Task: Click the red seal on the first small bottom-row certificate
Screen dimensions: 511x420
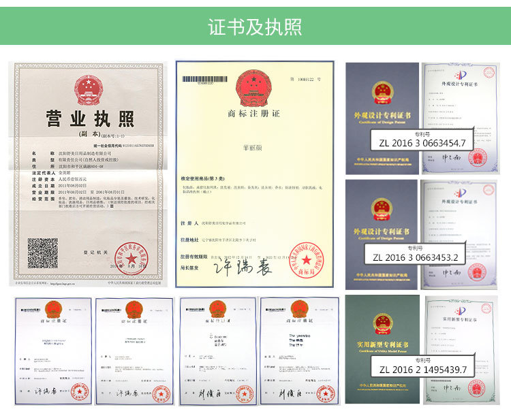Action: pos(80,393)
